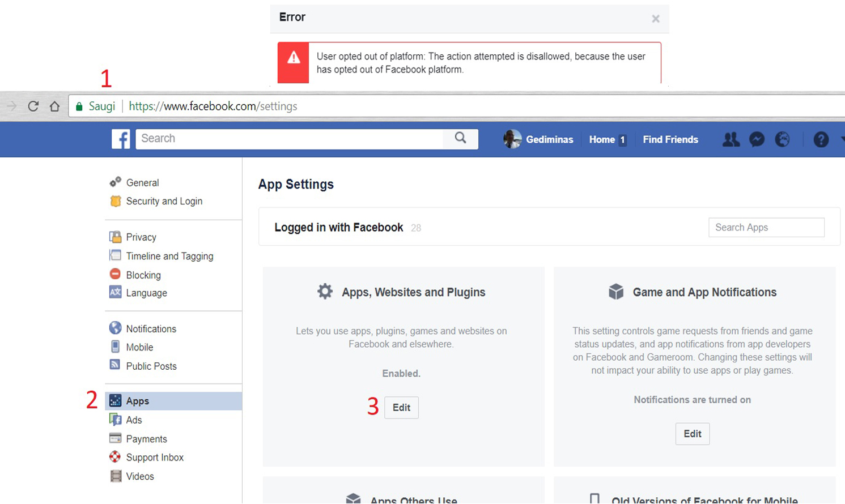Viewport: 845px width, 504px height.
Task: Click the Videos film icon
Action: [x=116, y=476]
